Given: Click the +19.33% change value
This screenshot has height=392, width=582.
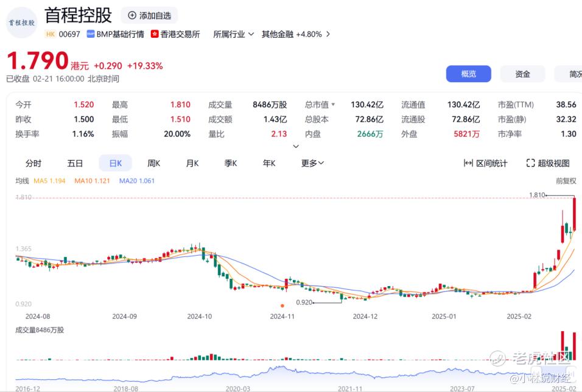Looking at the screenshot, I should 145,66.
